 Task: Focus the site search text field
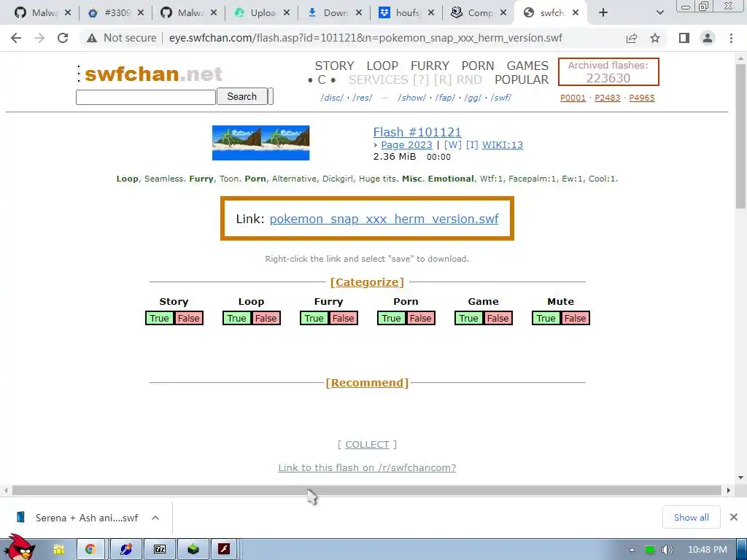pyautogui.click(x=146, y=97)
